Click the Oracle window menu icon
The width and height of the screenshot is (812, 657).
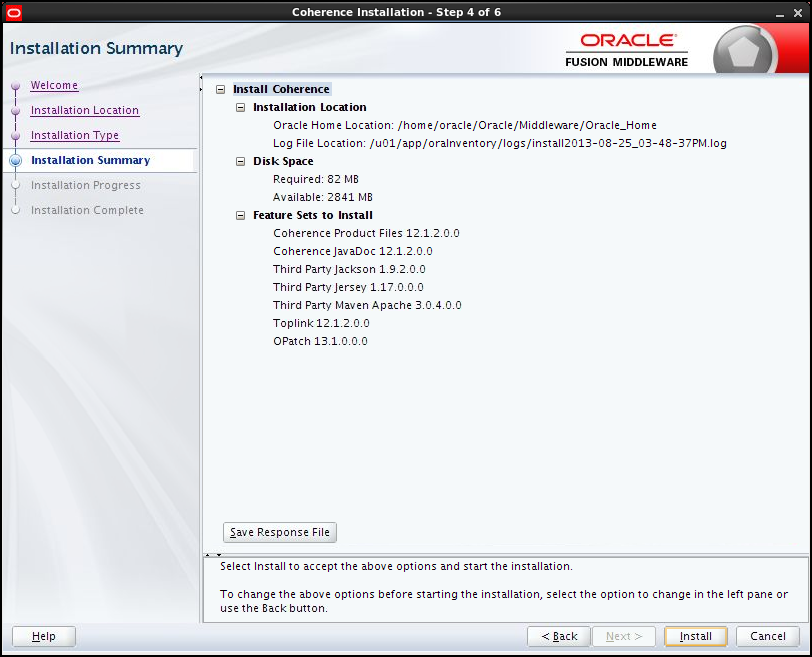(13, 12)
